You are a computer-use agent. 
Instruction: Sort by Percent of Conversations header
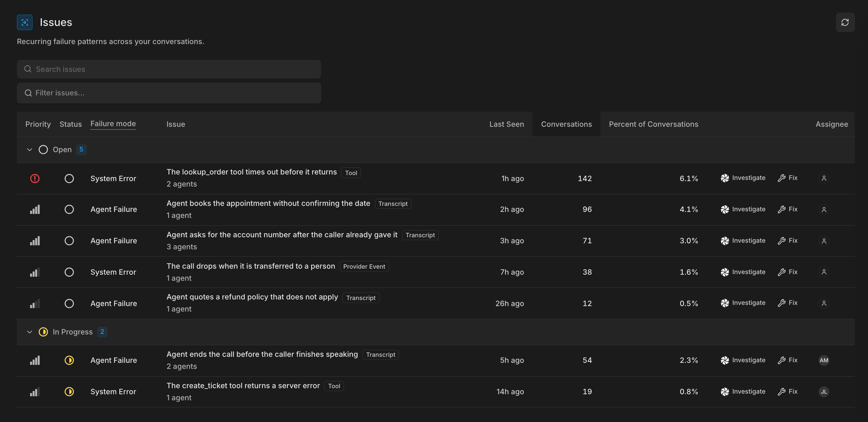pyautogui.click(x=653, y=124)
